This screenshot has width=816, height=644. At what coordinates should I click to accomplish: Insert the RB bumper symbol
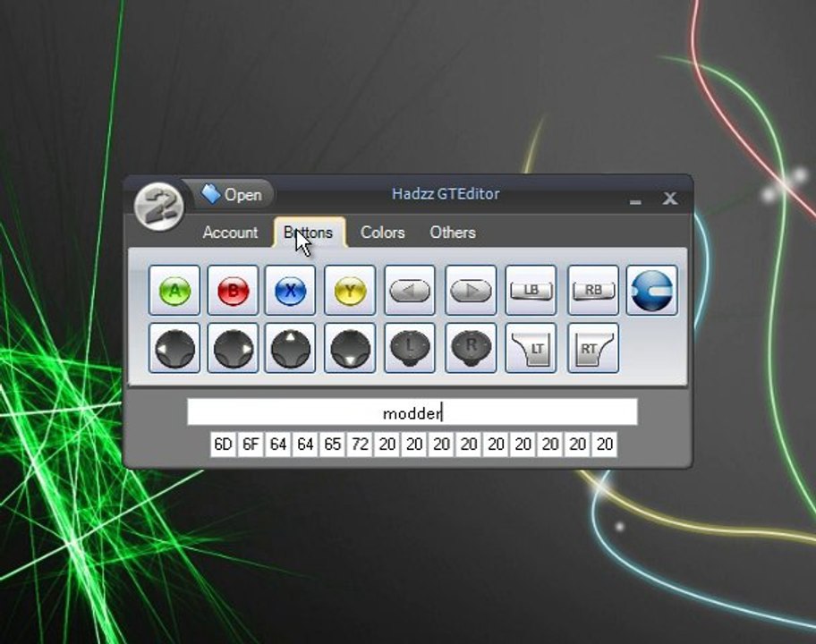592,291
